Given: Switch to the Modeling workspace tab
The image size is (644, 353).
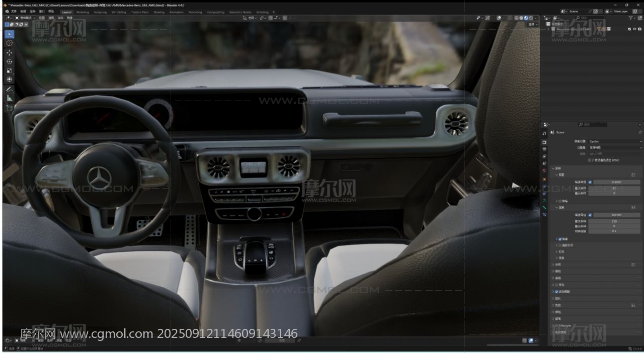Looking at the screenshot, I should pyautogui.click(x=83, y=12).
